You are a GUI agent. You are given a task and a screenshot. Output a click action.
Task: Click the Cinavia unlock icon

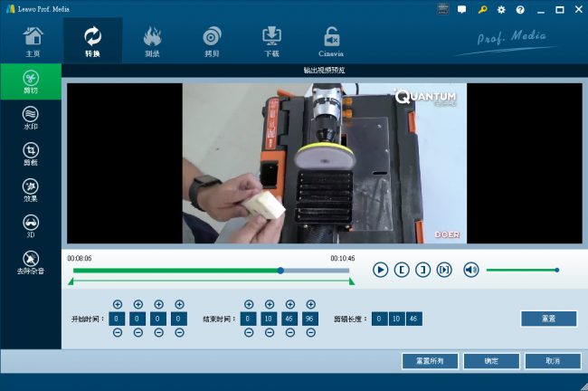331,41
